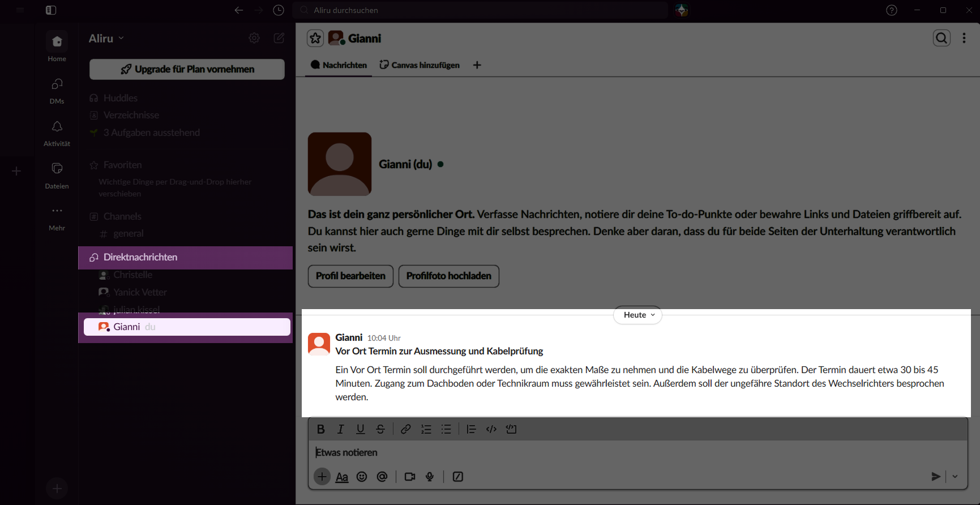Click the Gianni name in header
980x505 pixels.
point(365,38)
